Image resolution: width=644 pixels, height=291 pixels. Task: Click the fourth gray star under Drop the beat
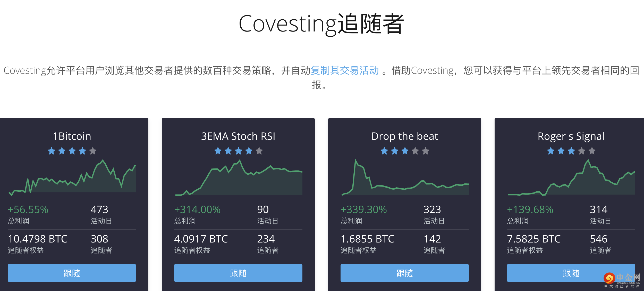click(415, 151)
